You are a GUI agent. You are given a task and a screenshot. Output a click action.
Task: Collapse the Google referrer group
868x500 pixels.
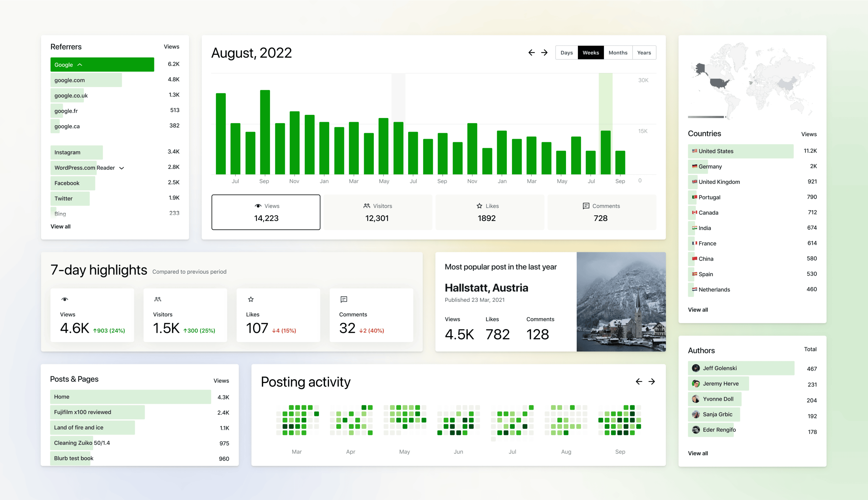click(80, 65)
